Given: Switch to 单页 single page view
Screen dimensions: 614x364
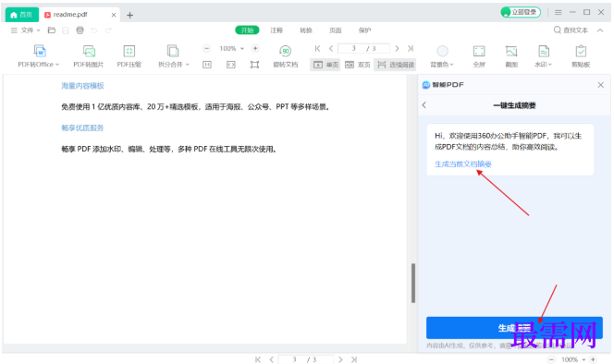Looking at the screenshot, I should pyautogui.click(x=325, y=65).
